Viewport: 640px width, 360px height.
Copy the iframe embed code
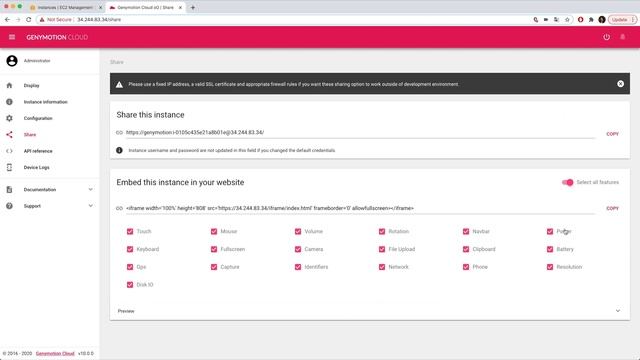pos(612,208)
